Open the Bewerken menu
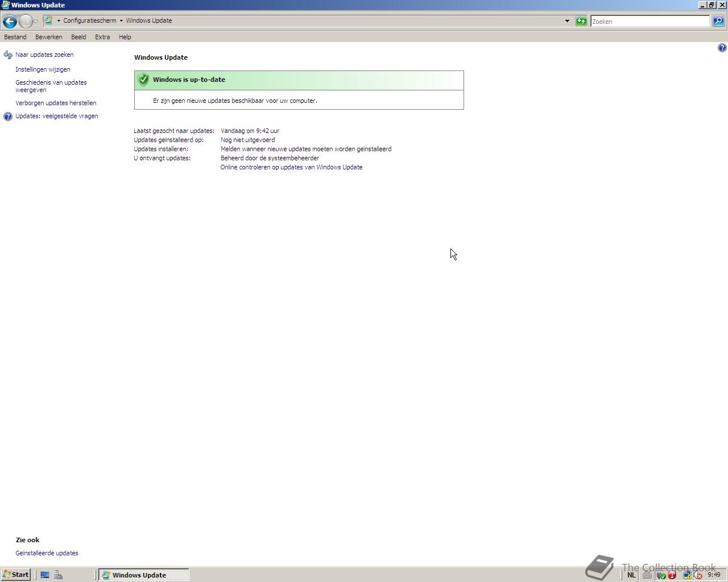This screenshot has width=728, height=582. point(48,37)
